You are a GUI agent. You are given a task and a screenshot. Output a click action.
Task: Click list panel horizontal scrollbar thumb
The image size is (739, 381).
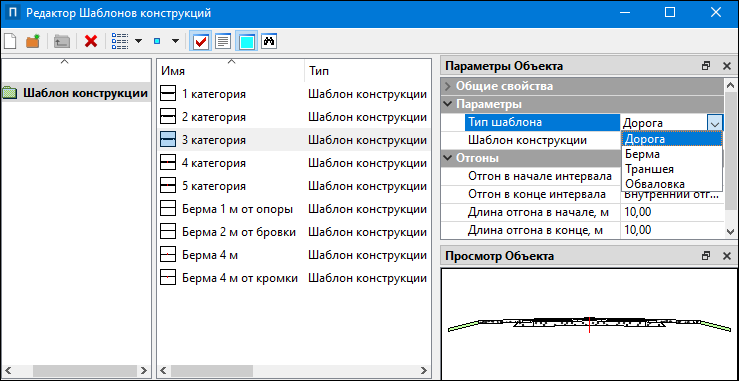(212, 371)
